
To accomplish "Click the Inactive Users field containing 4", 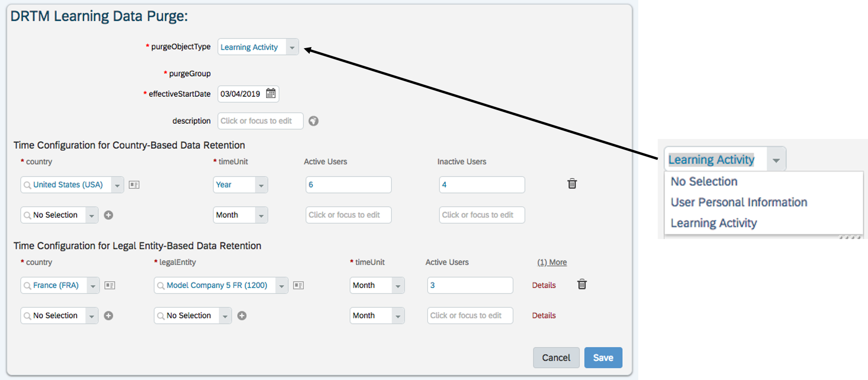I will [x=482, y=185].
